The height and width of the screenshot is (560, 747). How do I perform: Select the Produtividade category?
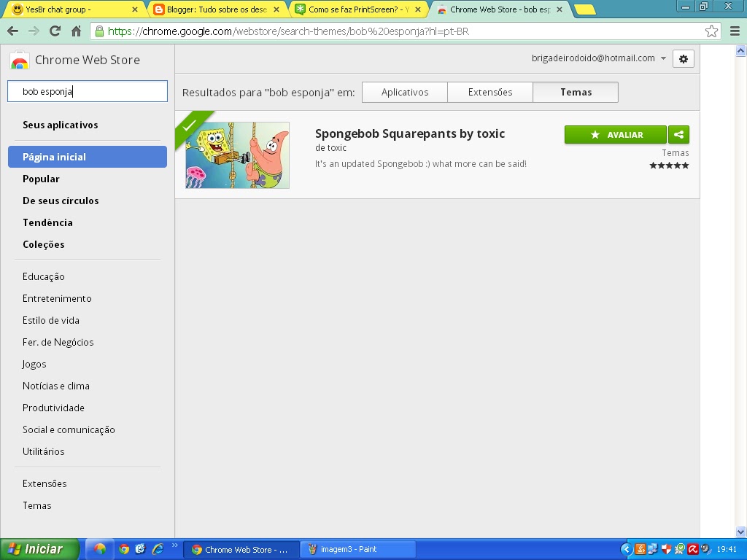(x=53, y=408)
